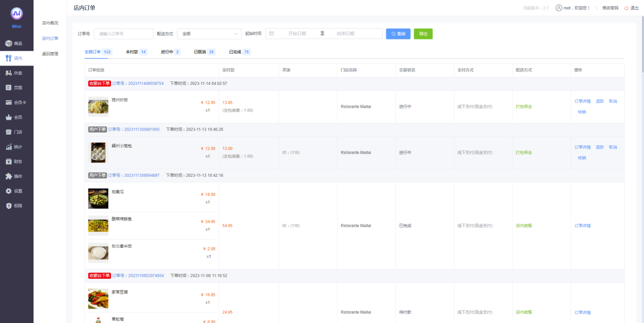The image size is (644, 323).
Task: Open the 统计 statistics chart icon
Action: click(x=9, y=147)
